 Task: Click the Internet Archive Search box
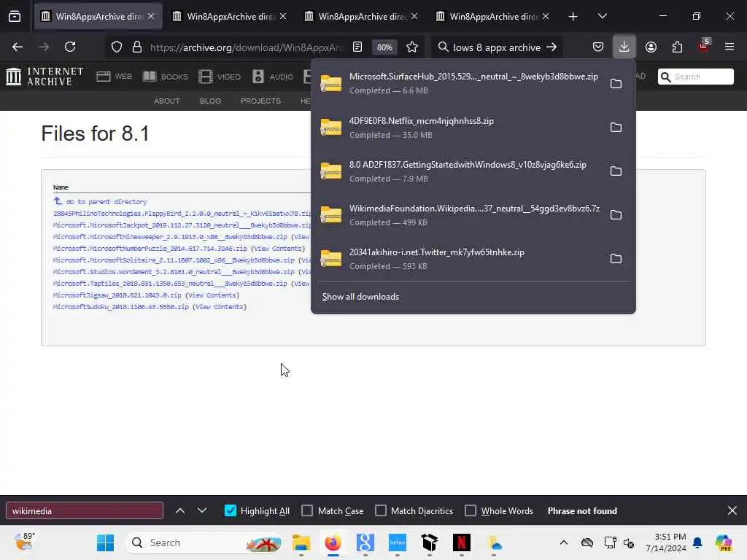click(695, 76)
